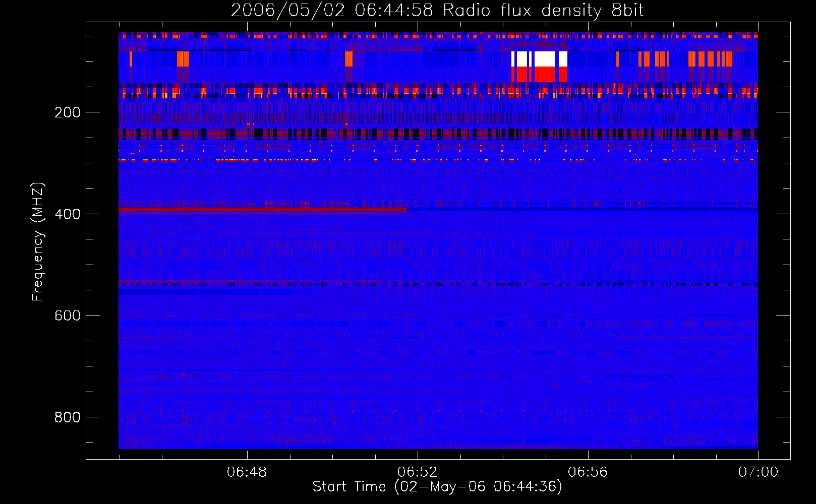Viewport: 816px width, 504px height.
Task: Click the "Start Time (02-May-06 06:44:36)" label
Action: (x=437, y=487)
